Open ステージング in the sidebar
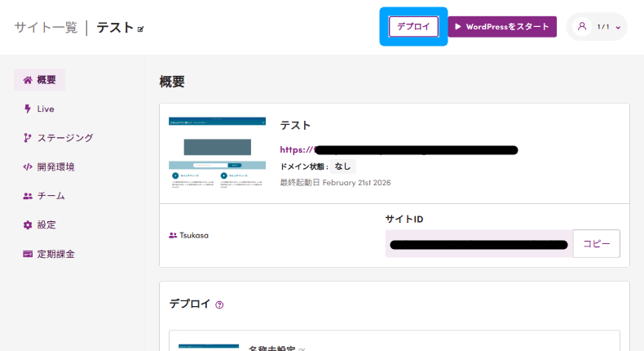This screenshot has width=644, height=351. (58, 138)
